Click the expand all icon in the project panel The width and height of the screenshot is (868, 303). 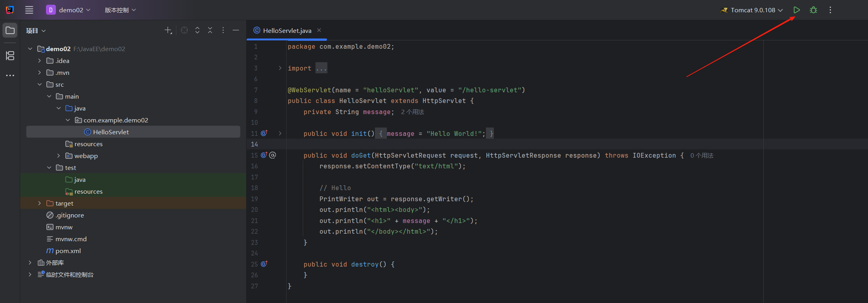pos(197,30)
